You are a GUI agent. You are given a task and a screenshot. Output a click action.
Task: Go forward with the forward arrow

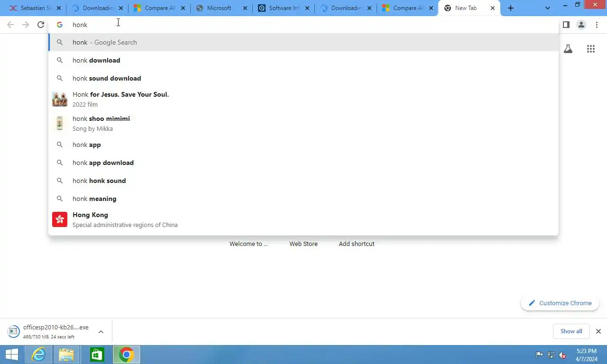click(x=26, y=25)
